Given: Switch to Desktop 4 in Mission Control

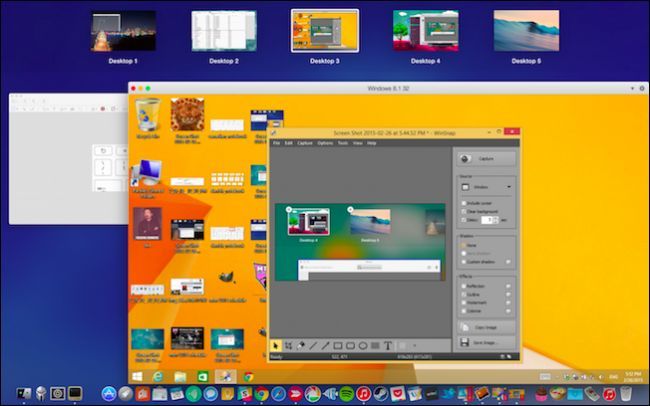Looking at the screenshot, I should (426, 31).
